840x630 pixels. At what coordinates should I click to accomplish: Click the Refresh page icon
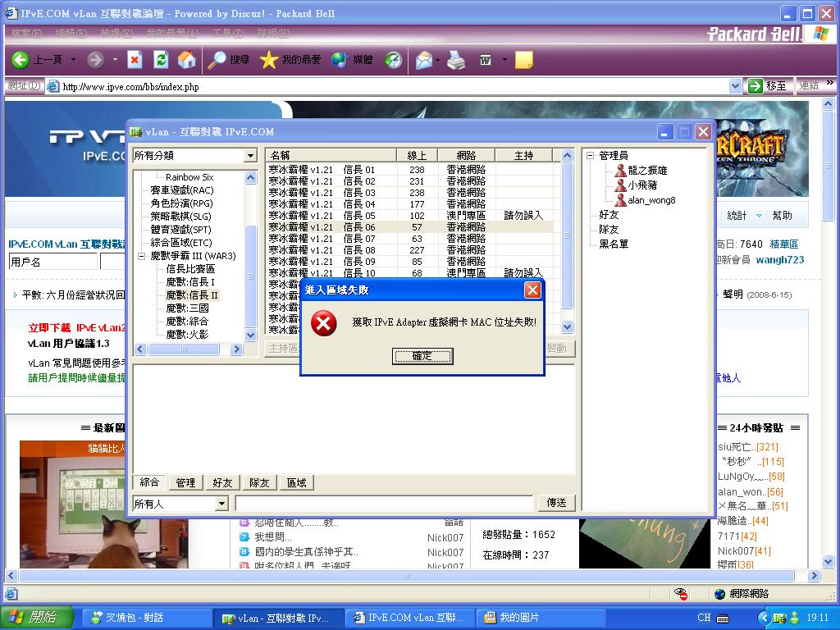tap(161, 60)
